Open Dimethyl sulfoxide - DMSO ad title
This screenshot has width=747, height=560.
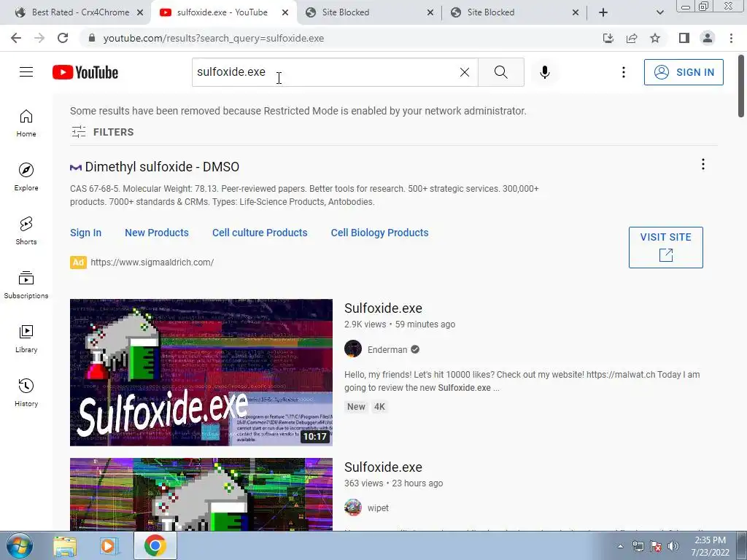(x=162, y=167)
